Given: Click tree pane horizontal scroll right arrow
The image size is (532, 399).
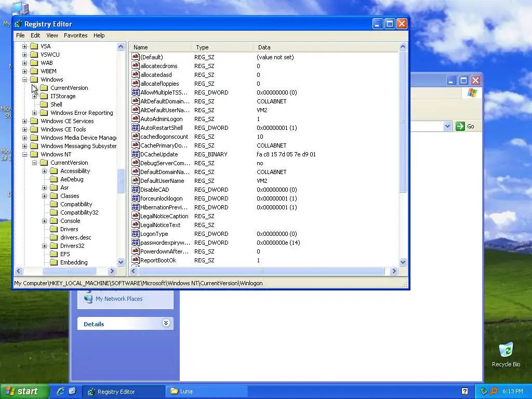Looking at the screenshot, I should tap(112, 271).
